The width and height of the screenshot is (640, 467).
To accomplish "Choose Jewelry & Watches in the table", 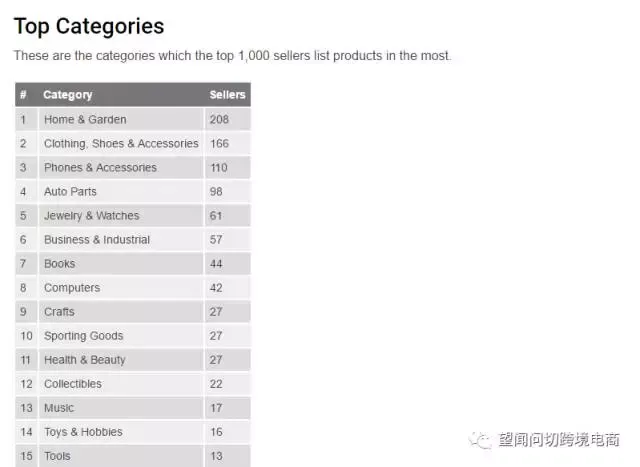I will (92, 216).
